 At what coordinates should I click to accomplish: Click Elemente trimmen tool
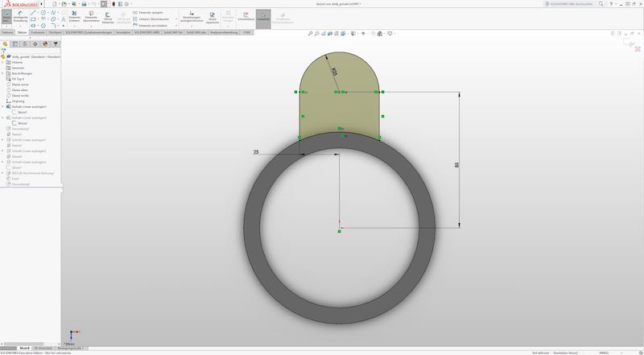point(74,16)
